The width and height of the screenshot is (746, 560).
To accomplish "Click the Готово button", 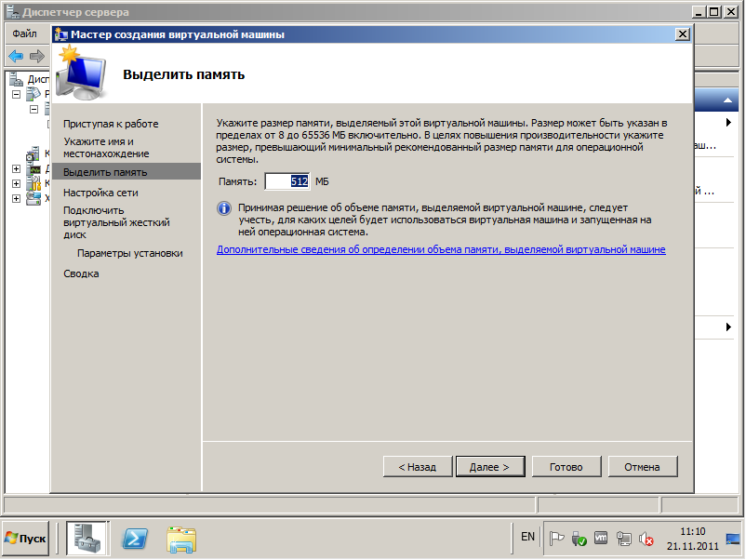I will (566, 467).
